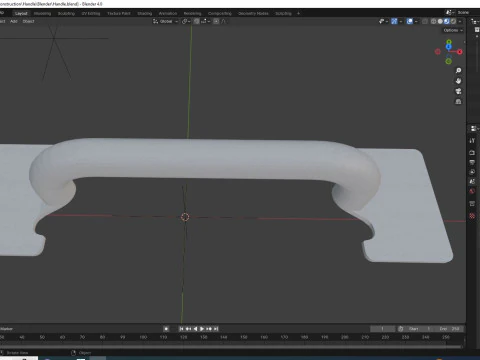Open the gizmo options dropdown arrow

401,21
